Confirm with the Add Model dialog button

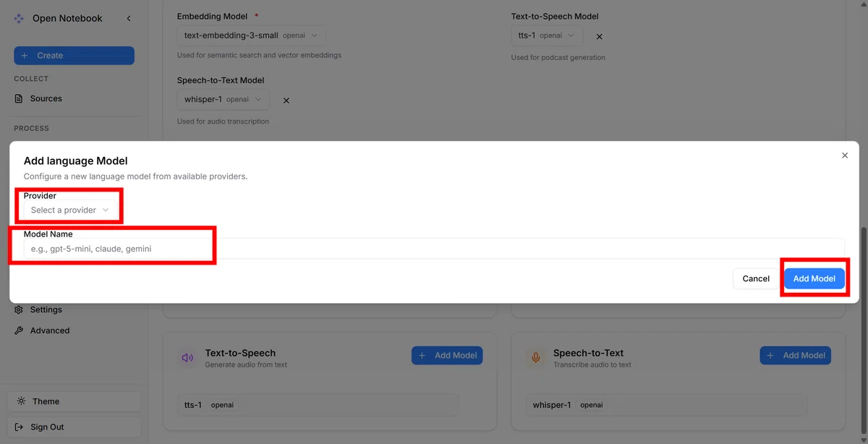[814, 278]
